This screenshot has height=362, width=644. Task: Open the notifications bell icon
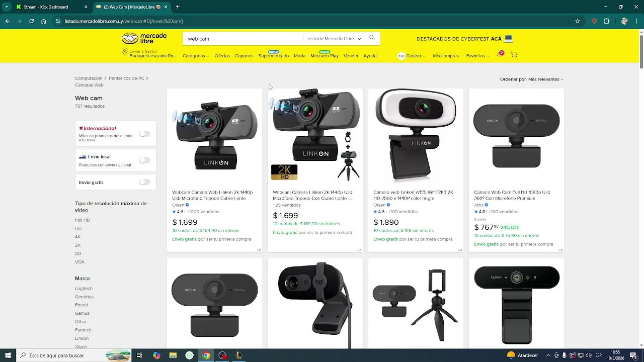(500, 54)
